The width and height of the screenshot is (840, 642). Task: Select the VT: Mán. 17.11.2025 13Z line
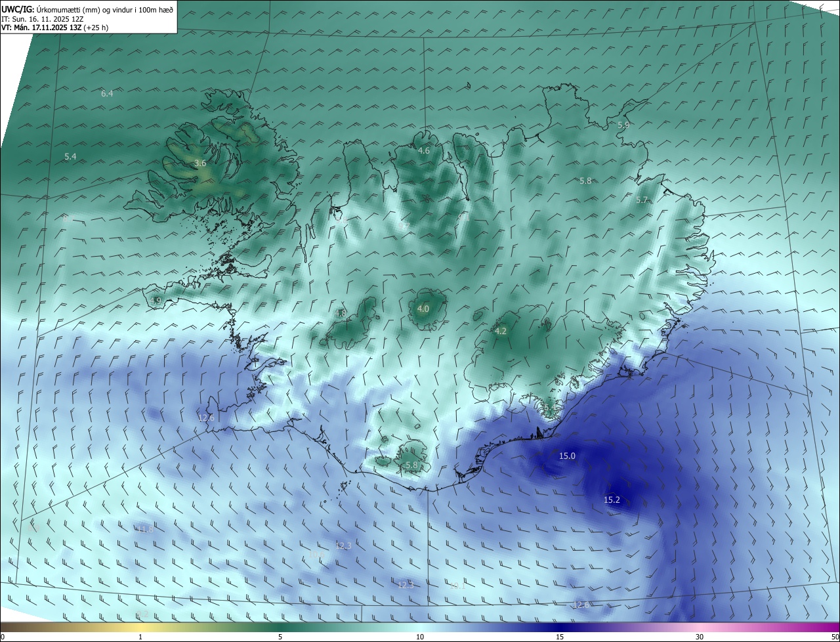point(55,28)
